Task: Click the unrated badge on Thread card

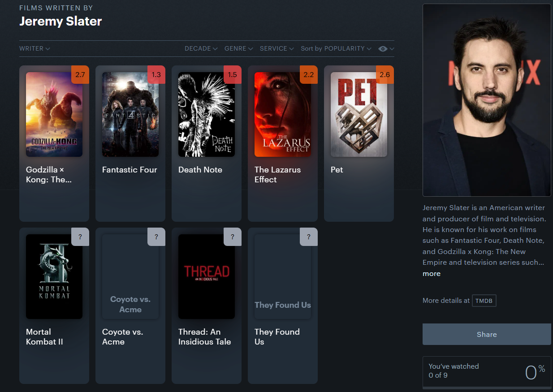Action: [233, 237]
